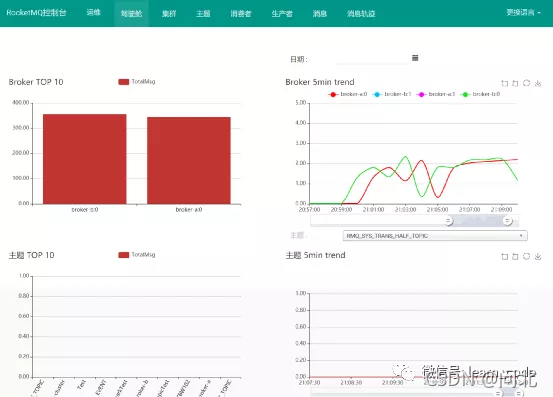Toggle the green broker-b:0 legend series
Image resolution: width=553 pixels, height=397 pixels.
click(480, 94)
